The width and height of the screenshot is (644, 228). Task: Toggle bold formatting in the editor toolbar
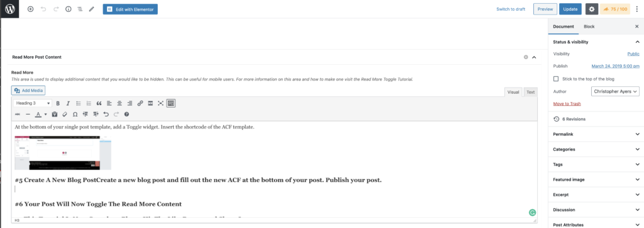[58, 103]
